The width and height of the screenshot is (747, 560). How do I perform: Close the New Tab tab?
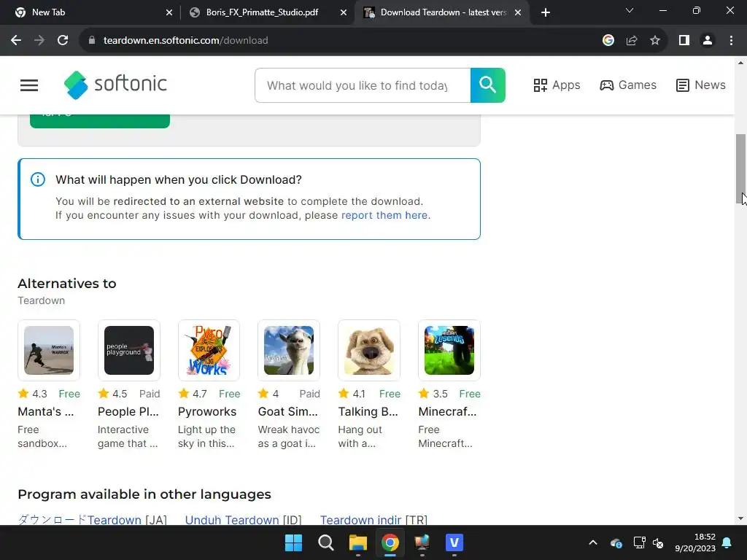[169, 12]
